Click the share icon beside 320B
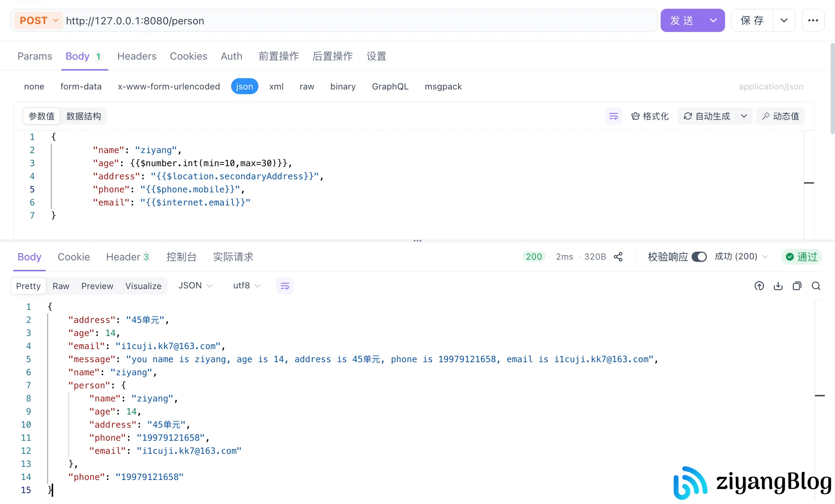The height and width of the screenshot is (504, 835). tap(618, 257)
